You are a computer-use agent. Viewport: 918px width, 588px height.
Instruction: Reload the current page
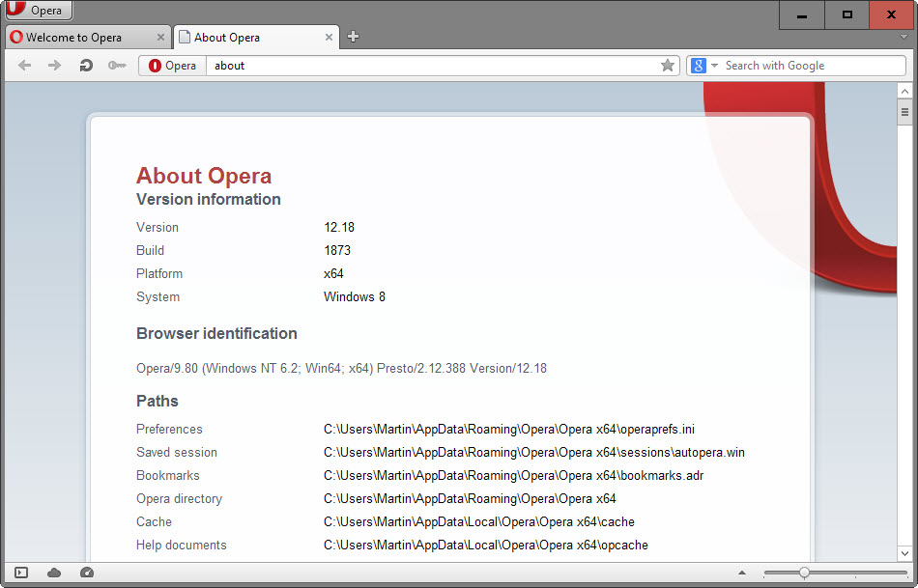(x=86, y=66)
